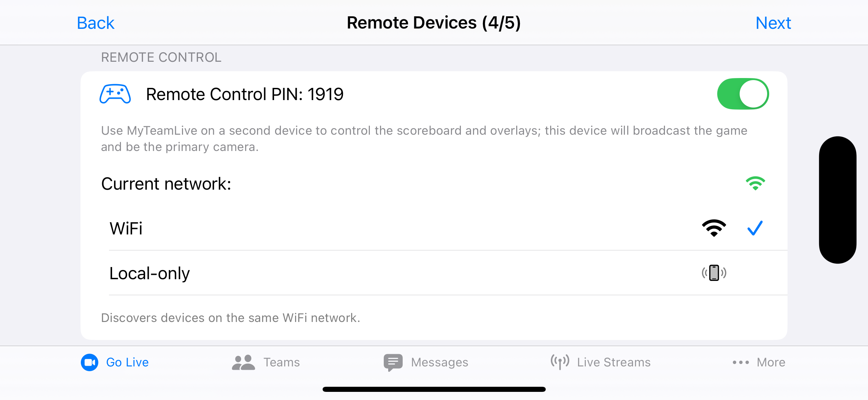Switch to the Live Streams tab
This screenshot has height=400, width=868.
(x=601, y=362)
